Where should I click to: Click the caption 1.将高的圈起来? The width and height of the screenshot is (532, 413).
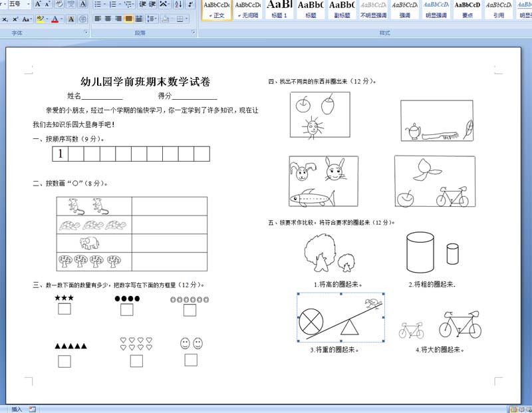[x=338, y=285]
